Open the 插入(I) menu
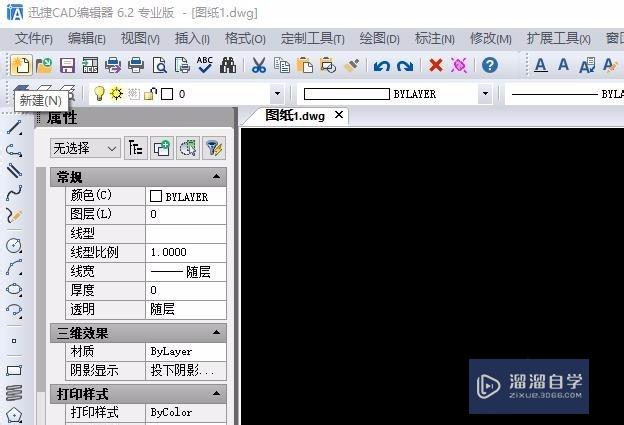This screenshot has height=425, width=624. point(192,39)
